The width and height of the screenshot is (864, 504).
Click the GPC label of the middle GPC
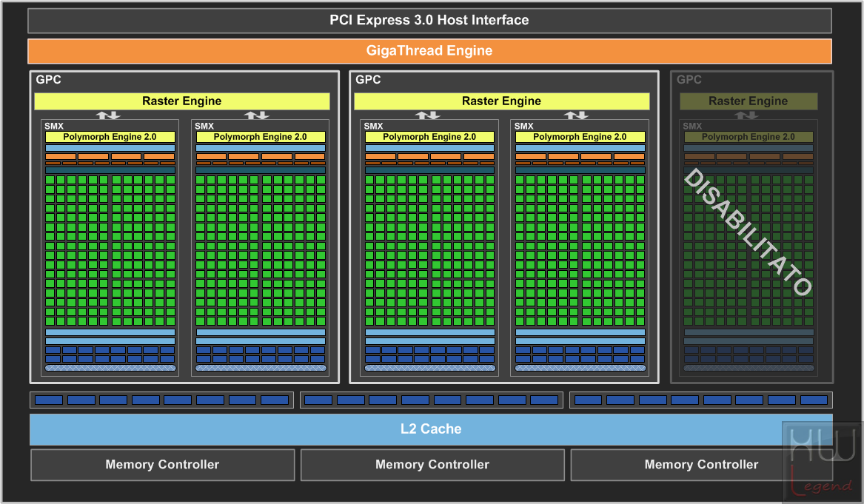pos(368,79)
